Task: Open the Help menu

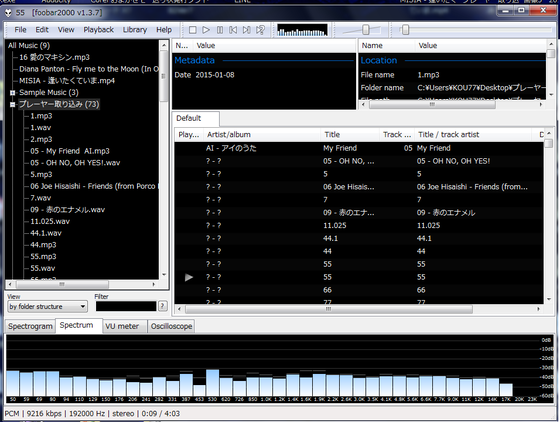Action: pyautogui.click(x=164, y=30)
